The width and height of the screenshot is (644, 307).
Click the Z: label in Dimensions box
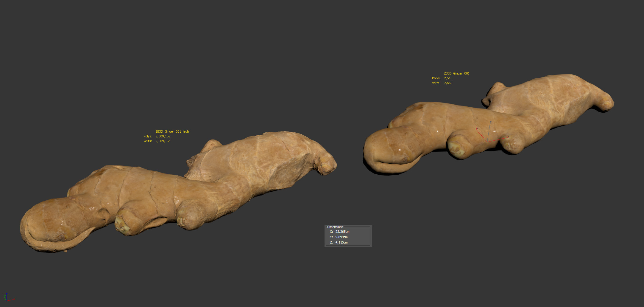point(331,242)
